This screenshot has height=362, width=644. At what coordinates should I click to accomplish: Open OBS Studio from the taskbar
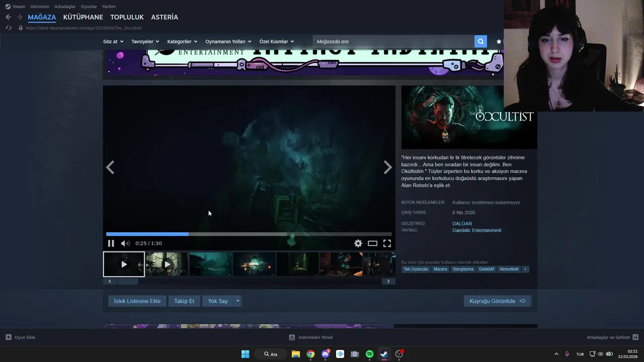pos(399,354)
